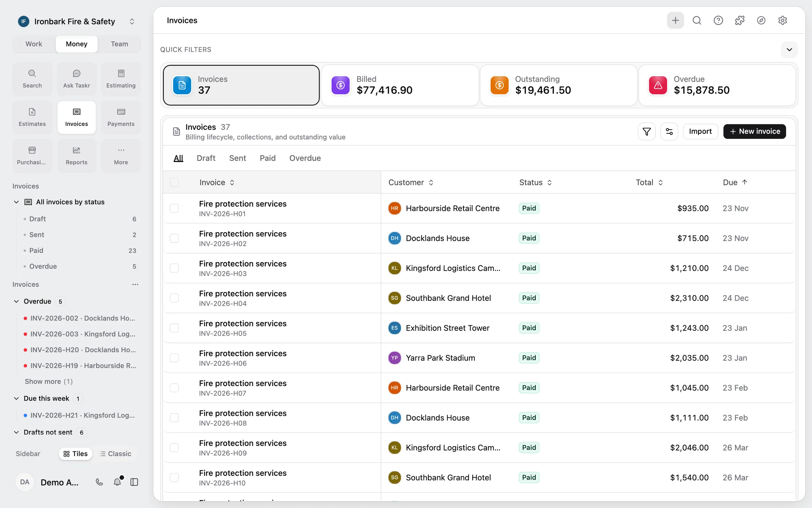Image resolution: width=812 pixels, height=508 pixels.
Task: Collapse the Quick Filters section chevron
Action: [789, 49]
